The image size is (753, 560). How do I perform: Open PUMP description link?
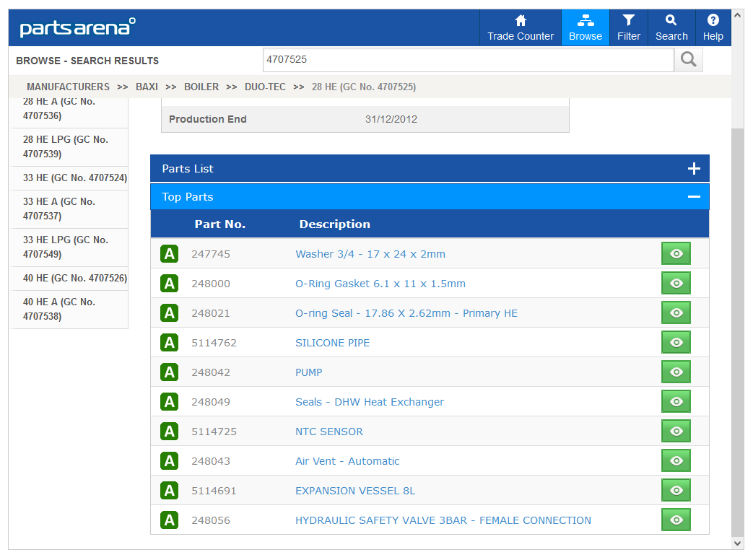pos(309,372)
